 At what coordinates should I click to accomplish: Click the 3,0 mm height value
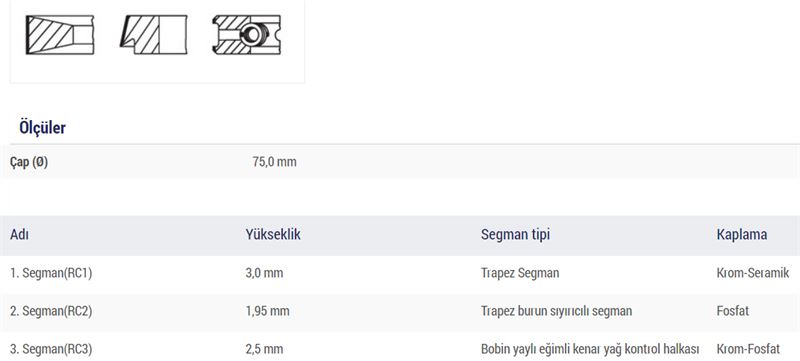tap(264, 273)
